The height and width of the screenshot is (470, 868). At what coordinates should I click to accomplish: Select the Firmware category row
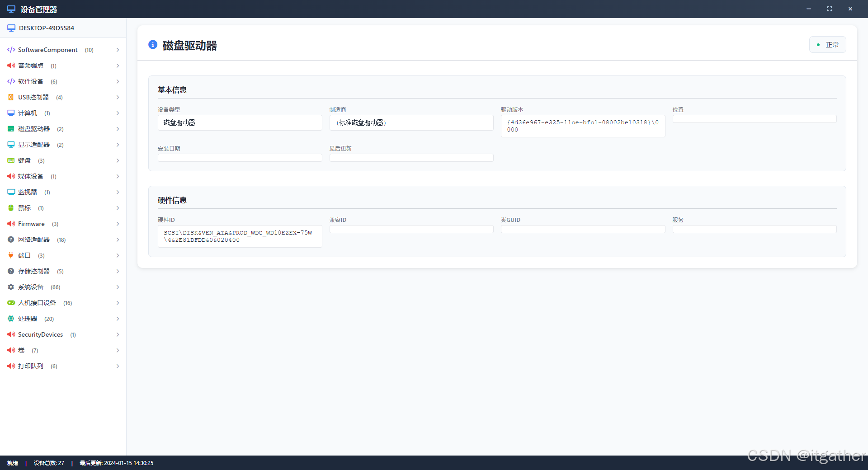pyautogui.click(x=63, y=224)
